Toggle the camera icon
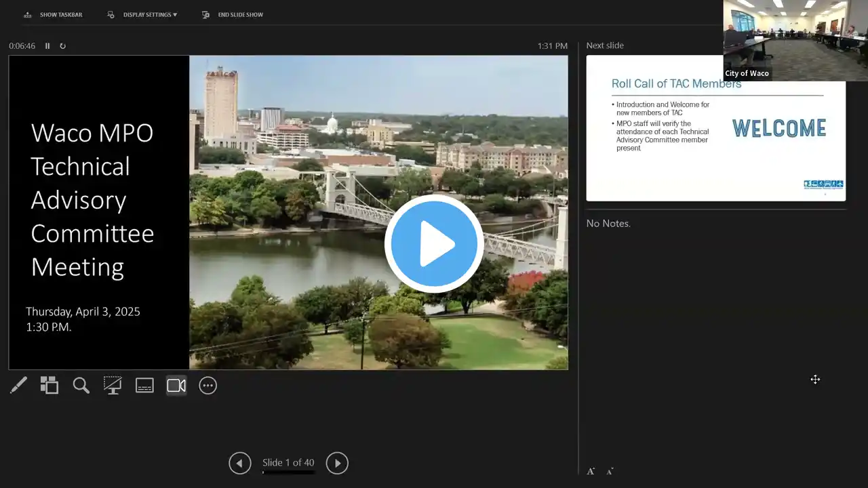868x488 pixels. [176, 386]
